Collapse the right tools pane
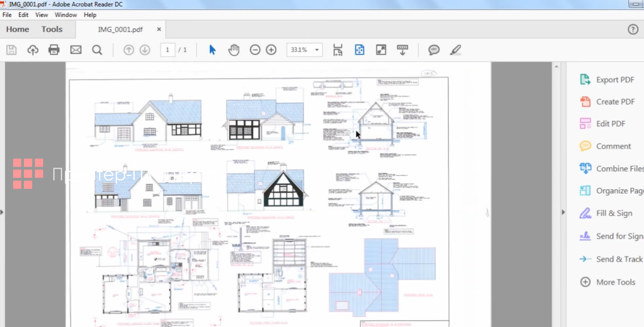This screenshot has width=644, height=327. (563, 212)
